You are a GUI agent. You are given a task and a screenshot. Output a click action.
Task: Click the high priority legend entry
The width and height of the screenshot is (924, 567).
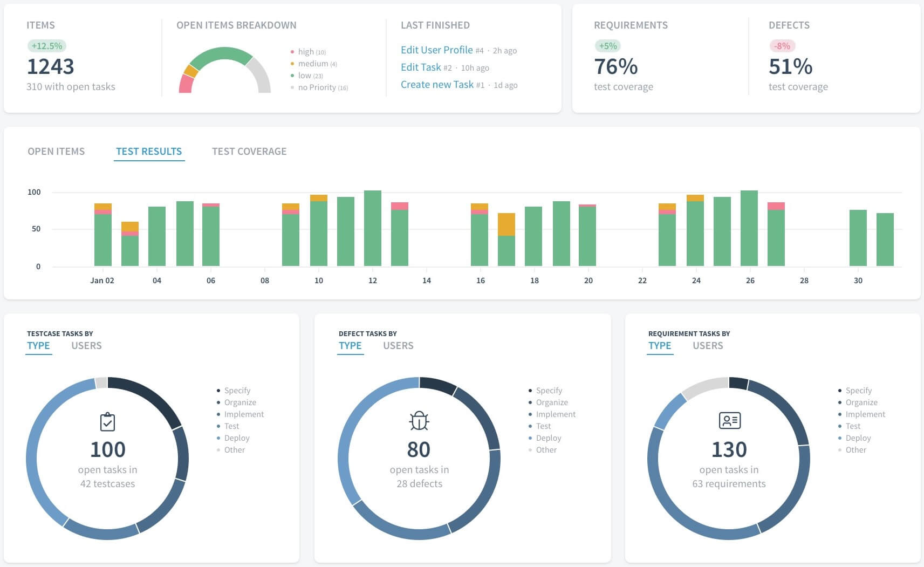point(308,52)
